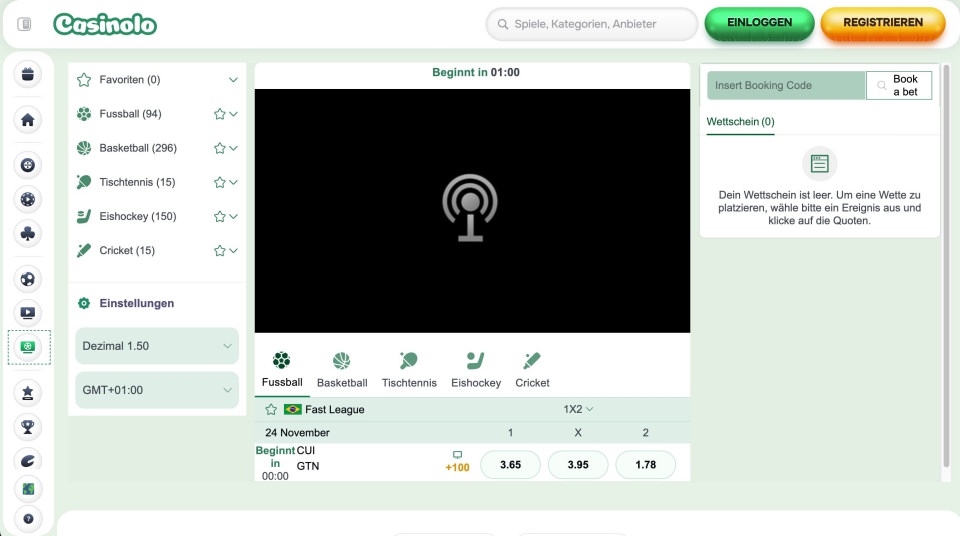Switch to the Tischtennis tab
Viewport: 960px width, 536px height.
[409, 369]
